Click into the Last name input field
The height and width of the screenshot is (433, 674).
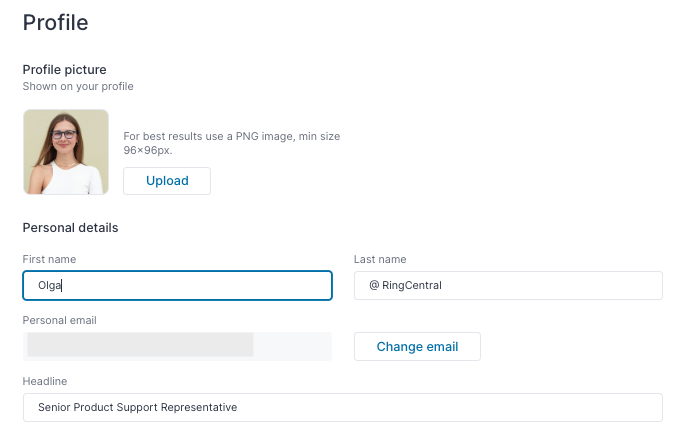click(508, 286)
